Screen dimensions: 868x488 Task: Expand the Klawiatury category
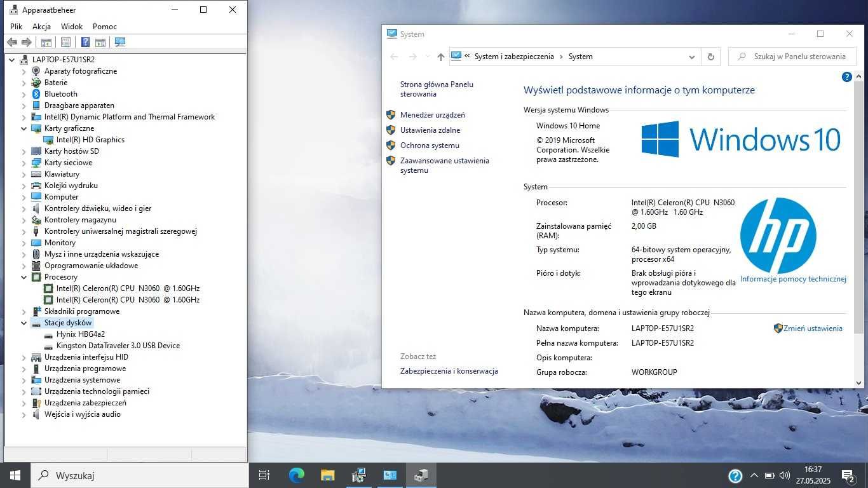click(x=24, y=174)
